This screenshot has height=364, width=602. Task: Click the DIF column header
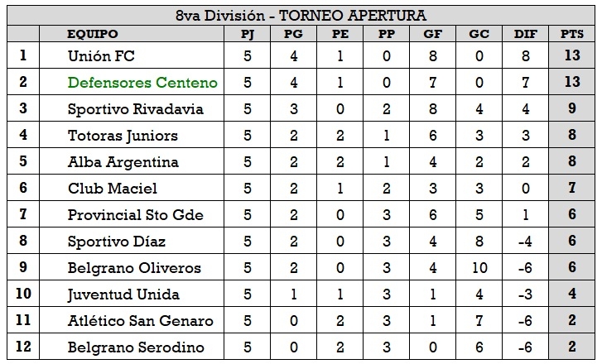[523, 34]
